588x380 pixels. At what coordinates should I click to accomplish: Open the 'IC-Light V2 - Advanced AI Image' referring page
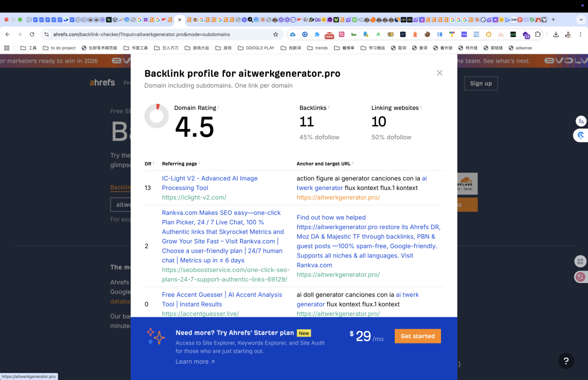point(210,183)
